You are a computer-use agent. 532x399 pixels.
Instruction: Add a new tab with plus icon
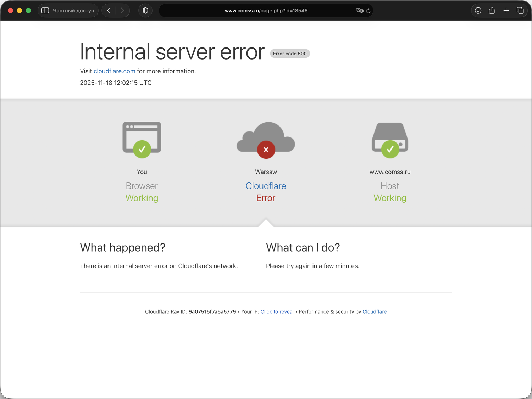(x=506, y=11)
